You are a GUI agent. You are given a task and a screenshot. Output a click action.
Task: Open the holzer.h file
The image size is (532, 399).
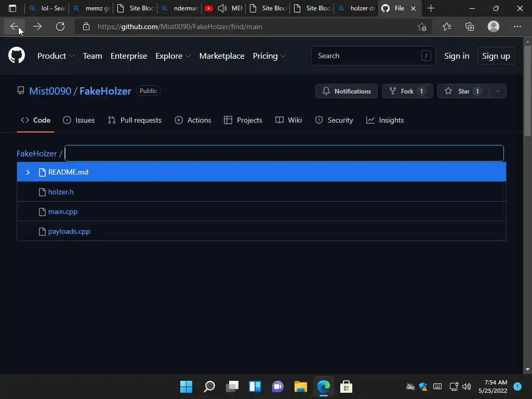61,192
